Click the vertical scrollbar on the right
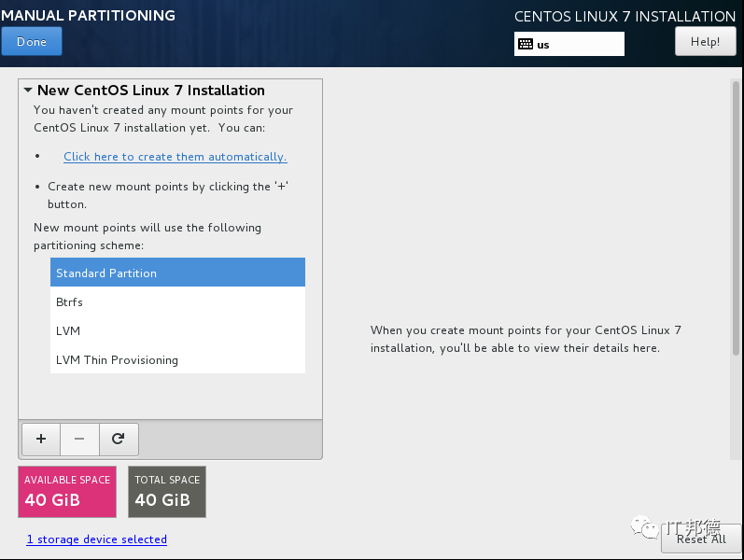Viewport: 744px width, 560px height. tap(736, 218)
